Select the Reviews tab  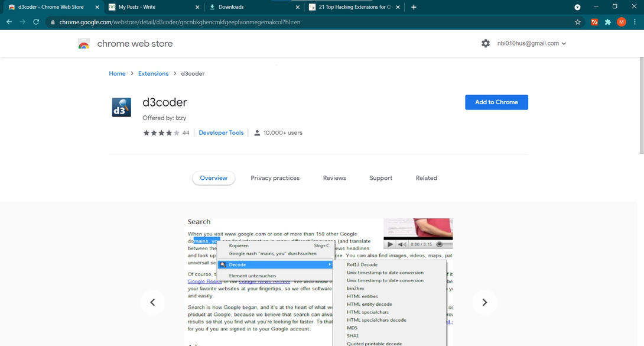click(x=334, y=178)
